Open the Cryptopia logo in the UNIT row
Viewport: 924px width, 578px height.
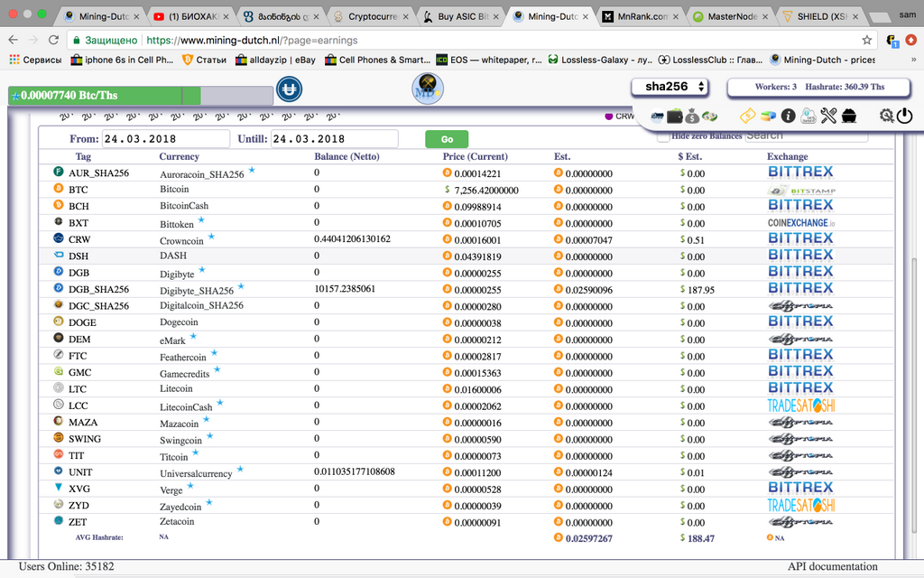click(800, 471)
